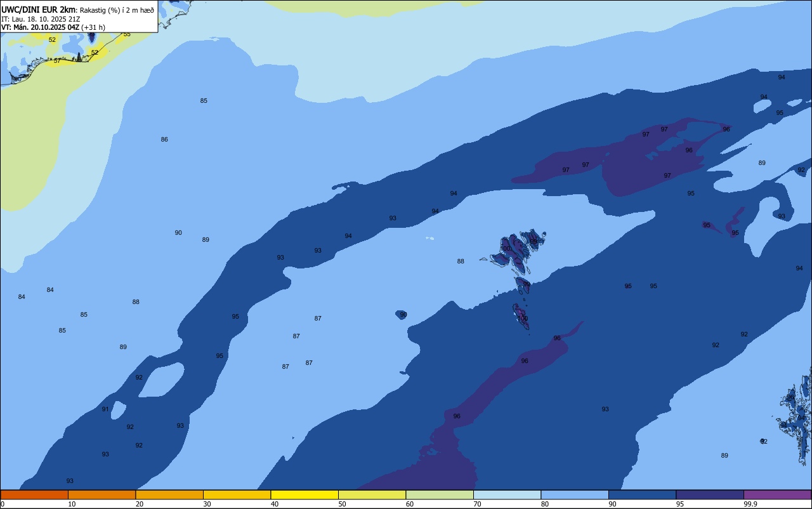Screen dimensions: 812x509
Task: Click the navy 95–99.9 legend swatch
Action: [710, 494]
